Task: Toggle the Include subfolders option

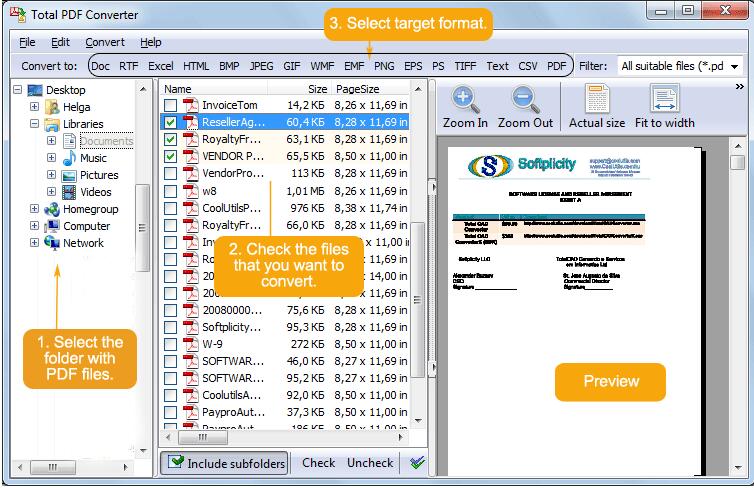Action: [224, 463]
